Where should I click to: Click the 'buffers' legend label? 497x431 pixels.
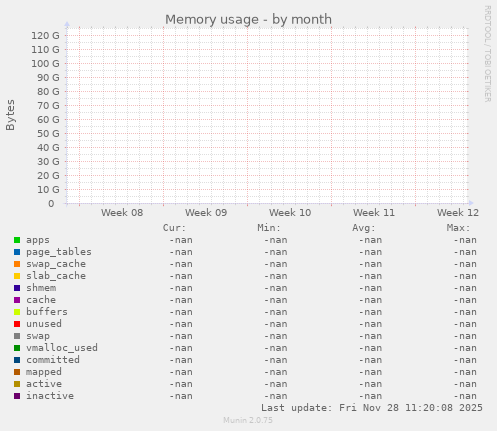[x=47, y=312]
